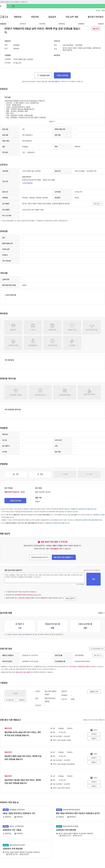Screen dimensions: 105x868
Task: Open the (일산동구 풍동) 4등급 job listing
Action: point(23,758)
